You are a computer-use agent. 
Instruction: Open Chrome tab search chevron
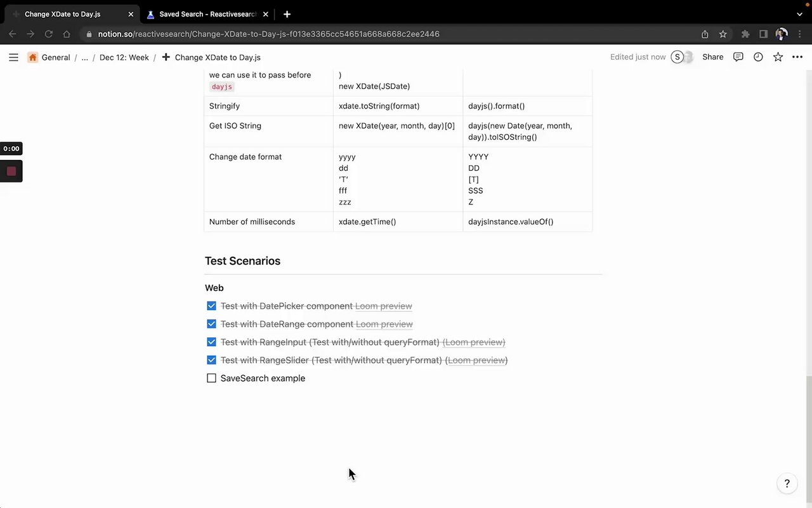click(x=799, y=14)
